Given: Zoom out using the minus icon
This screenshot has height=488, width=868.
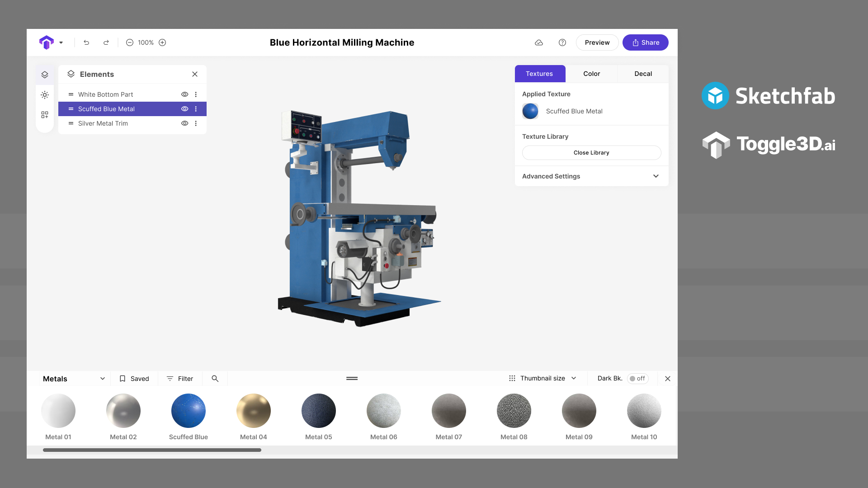Looking at the screenshot, I should 129,42.
